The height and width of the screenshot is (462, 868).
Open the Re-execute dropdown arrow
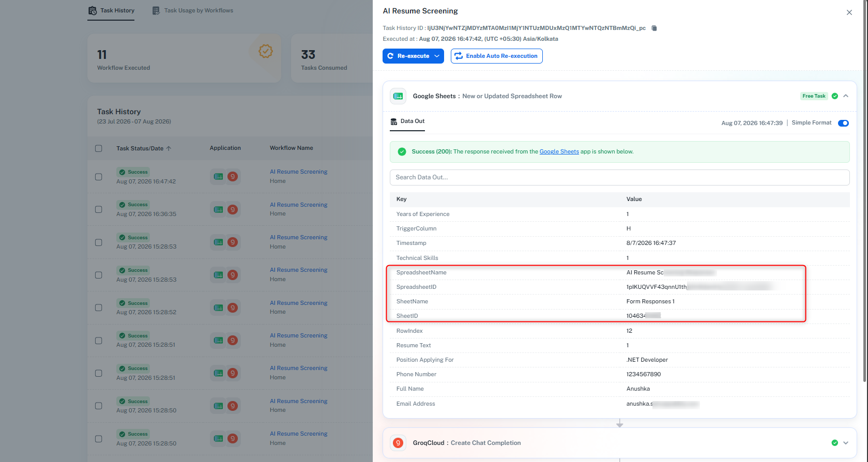(x=437, y=56)
